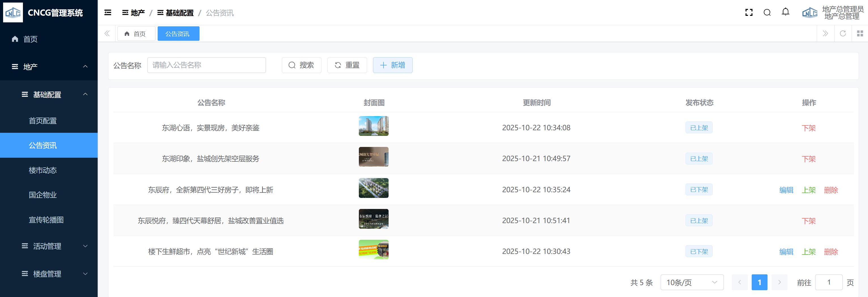Open notifications bell icon

click(x=785, y=12)
